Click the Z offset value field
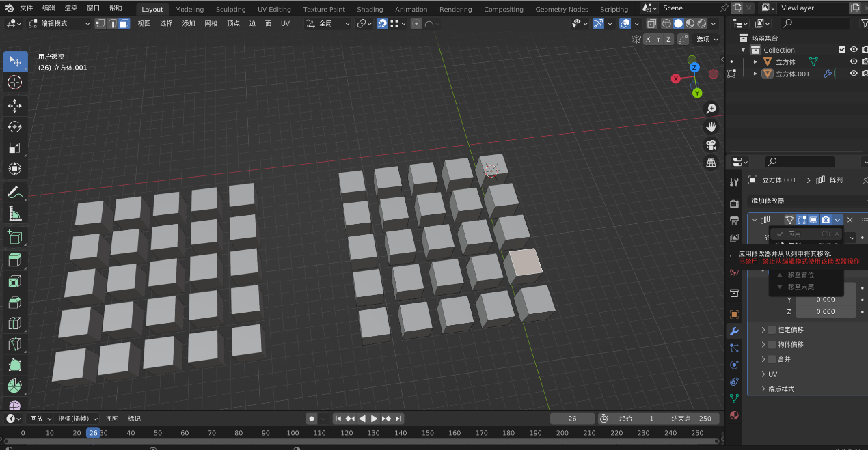The height and width of the screenshot is (450, 868). pyautogui.click(x=825, y=311)
